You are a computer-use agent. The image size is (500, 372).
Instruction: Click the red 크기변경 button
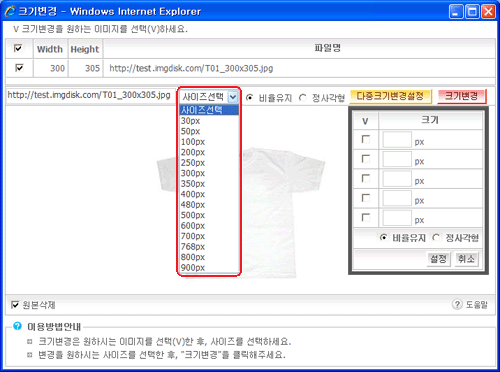point(462,96)
